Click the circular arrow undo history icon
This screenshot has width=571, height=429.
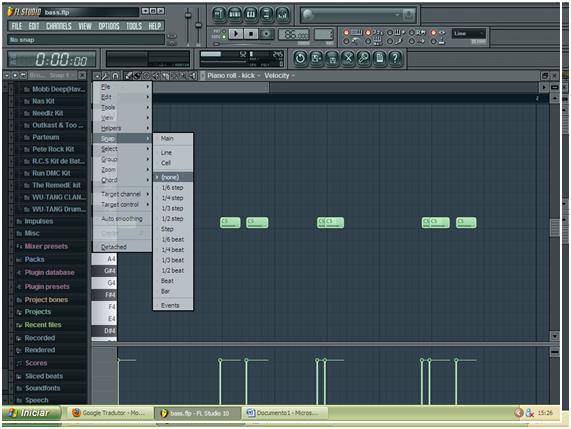[x=300, y=58]
